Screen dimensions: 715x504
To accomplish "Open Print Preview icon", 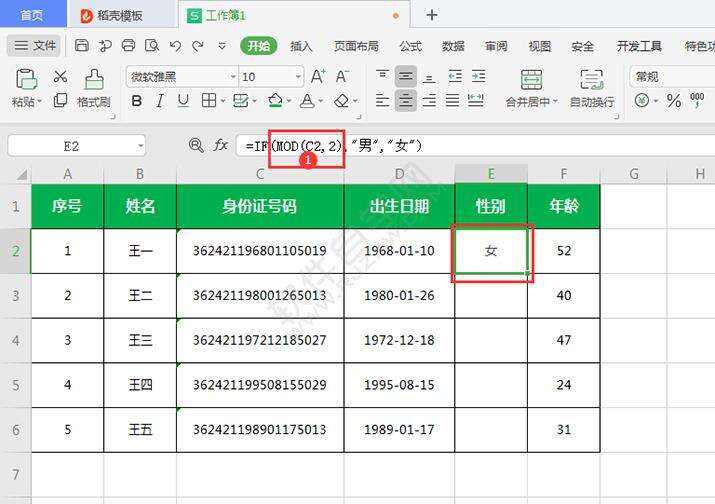I will click(x=152, y=45).
